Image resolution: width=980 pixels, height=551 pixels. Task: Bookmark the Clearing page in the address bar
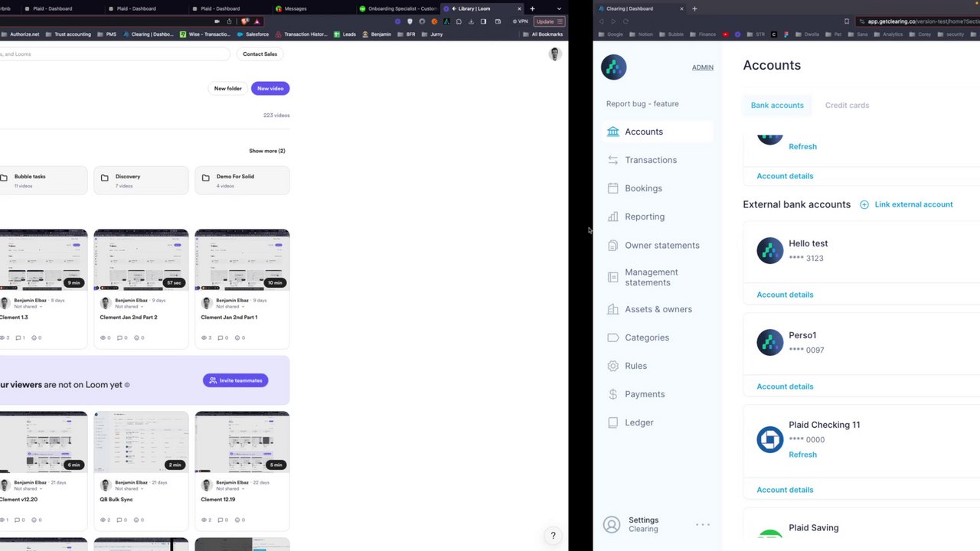pyautogui.click(x=846, y=21)
